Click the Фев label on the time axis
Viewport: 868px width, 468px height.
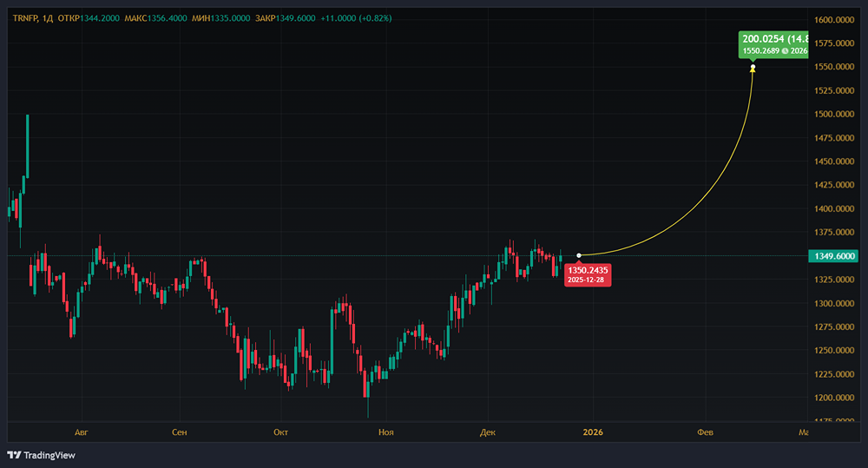[706, 432]
